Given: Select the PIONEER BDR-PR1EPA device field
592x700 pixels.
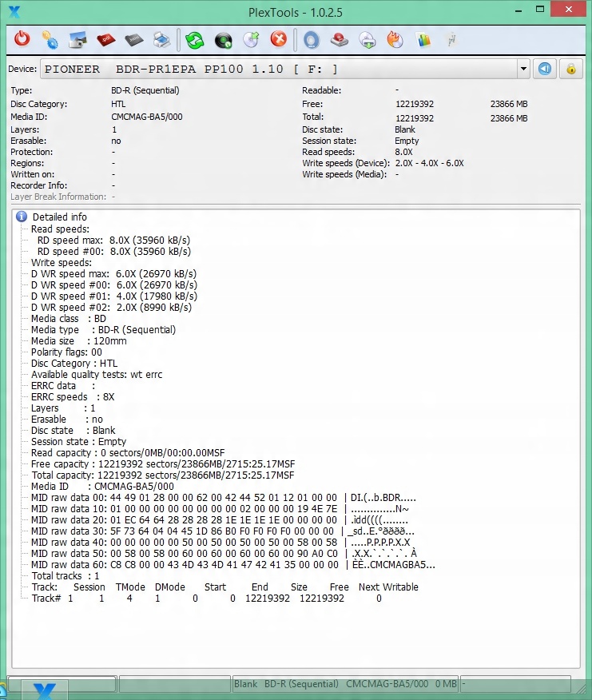Looking at the screenshot, I should 280,70.
